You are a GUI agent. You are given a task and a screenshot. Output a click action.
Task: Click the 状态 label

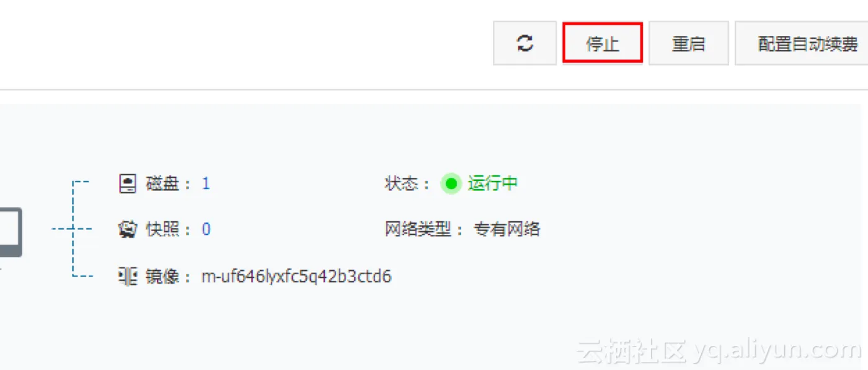(402, 184)
